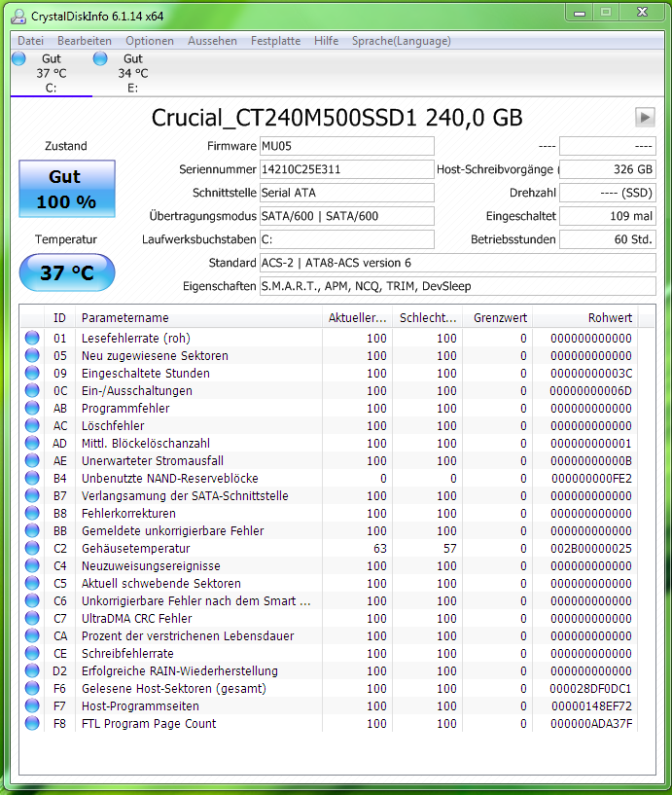Click the ID column header
This screenshot has height=795, width=672.
pos(59,318)
